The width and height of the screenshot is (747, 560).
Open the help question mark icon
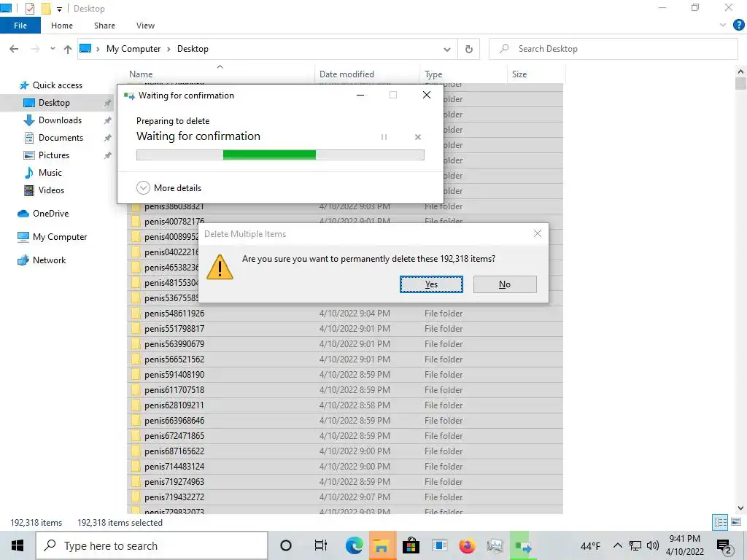click(738, 26)
